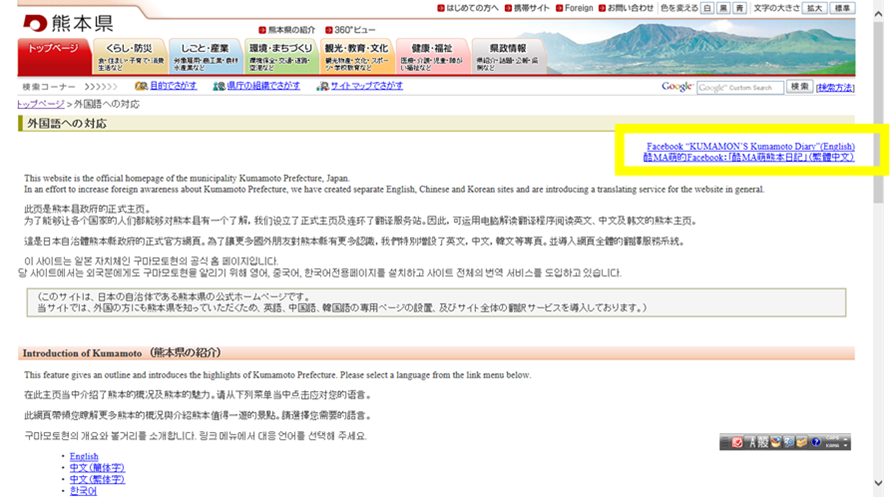Click the 一般 conversion mode icon

pos(763,442)
